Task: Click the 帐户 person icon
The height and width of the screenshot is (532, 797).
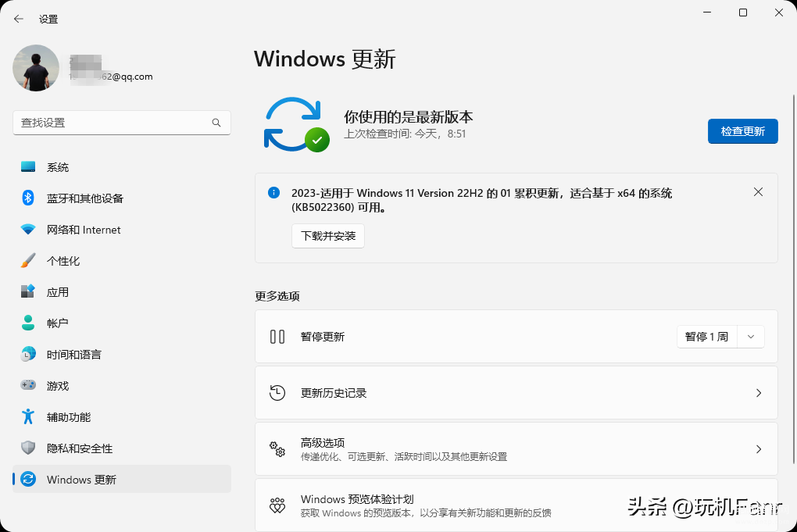Action: 28,323
